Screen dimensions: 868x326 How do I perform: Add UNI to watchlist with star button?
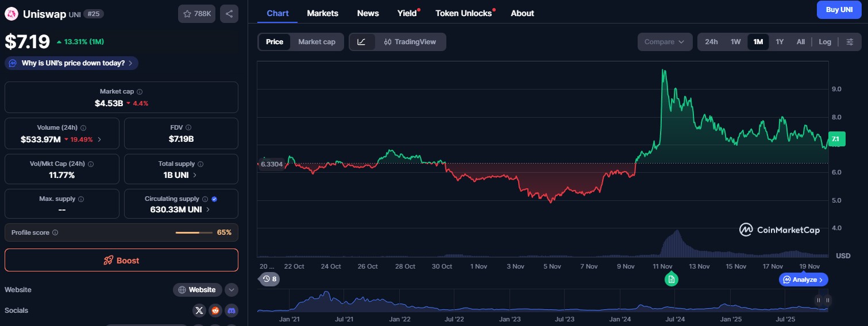point(196,14)
